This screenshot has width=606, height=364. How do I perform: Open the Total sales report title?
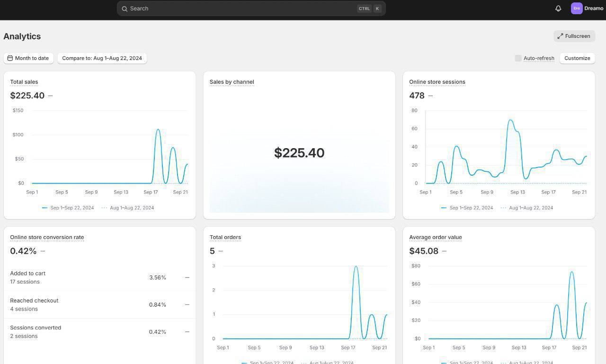[24, 82]
